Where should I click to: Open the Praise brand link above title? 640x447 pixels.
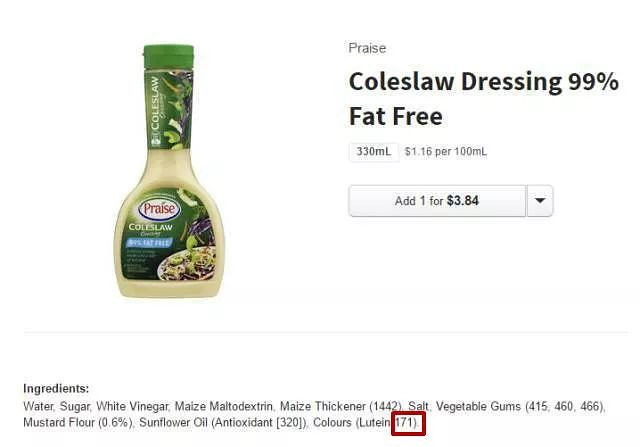tap(367, 48)
